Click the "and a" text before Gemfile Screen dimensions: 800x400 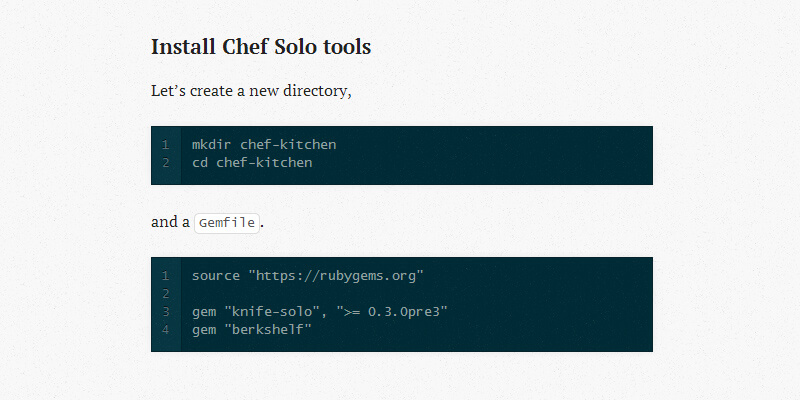tap(170, 222)
